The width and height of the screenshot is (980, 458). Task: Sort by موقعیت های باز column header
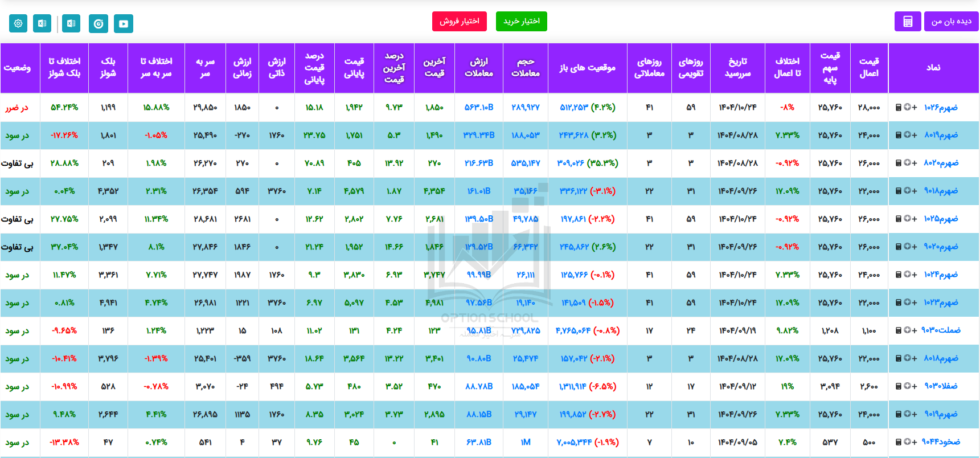587,67
